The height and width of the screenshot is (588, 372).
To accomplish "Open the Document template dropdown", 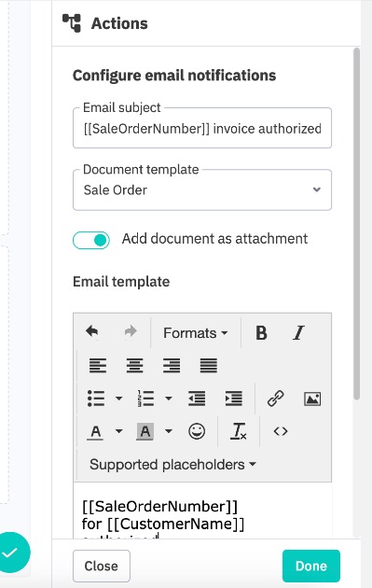I will (x=202, y=189).
